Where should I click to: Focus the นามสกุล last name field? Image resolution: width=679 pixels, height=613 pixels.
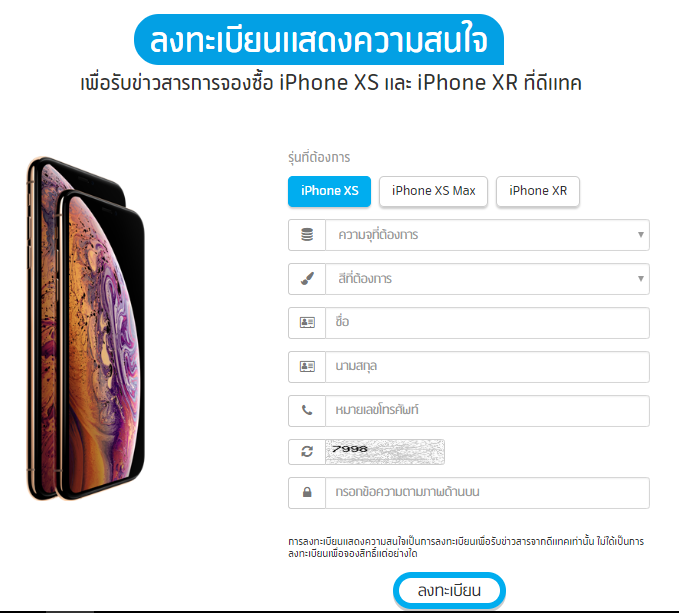488,367
